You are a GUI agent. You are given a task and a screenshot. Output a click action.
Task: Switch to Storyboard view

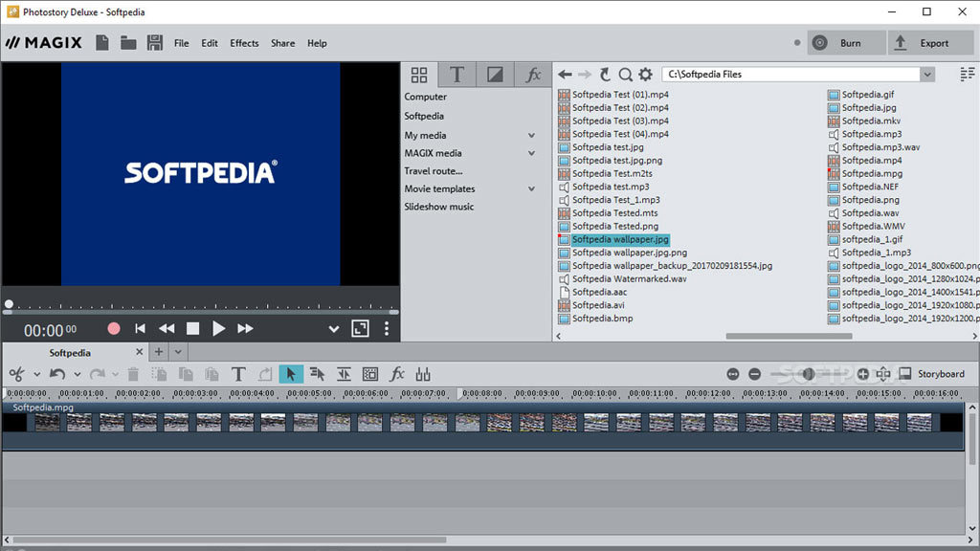(931, 374)
